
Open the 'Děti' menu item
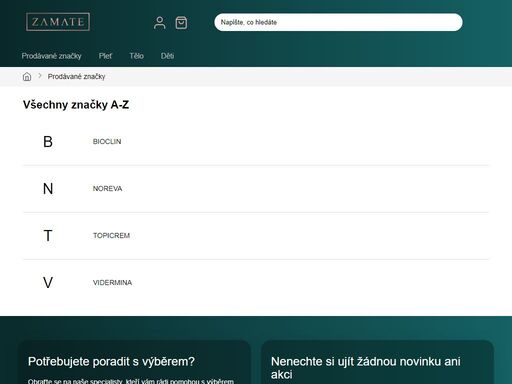(x=167, y=56)
